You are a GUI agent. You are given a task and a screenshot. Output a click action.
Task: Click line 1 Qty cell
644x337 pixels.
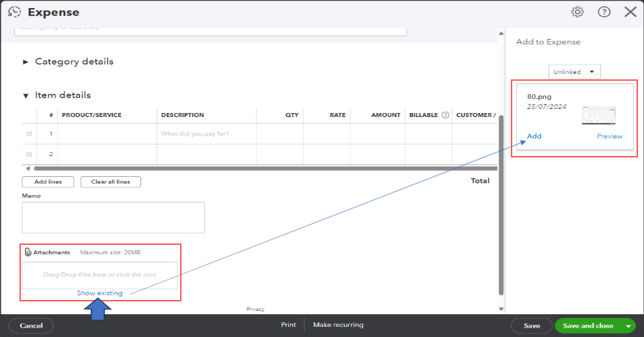(x=280, y=134)
